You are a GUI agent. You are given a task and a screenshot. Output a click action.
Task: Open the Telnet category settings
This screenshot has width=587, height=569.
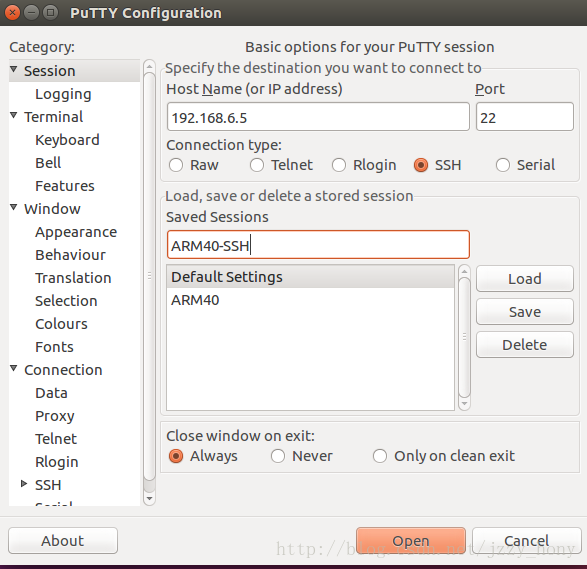(56, 439)
